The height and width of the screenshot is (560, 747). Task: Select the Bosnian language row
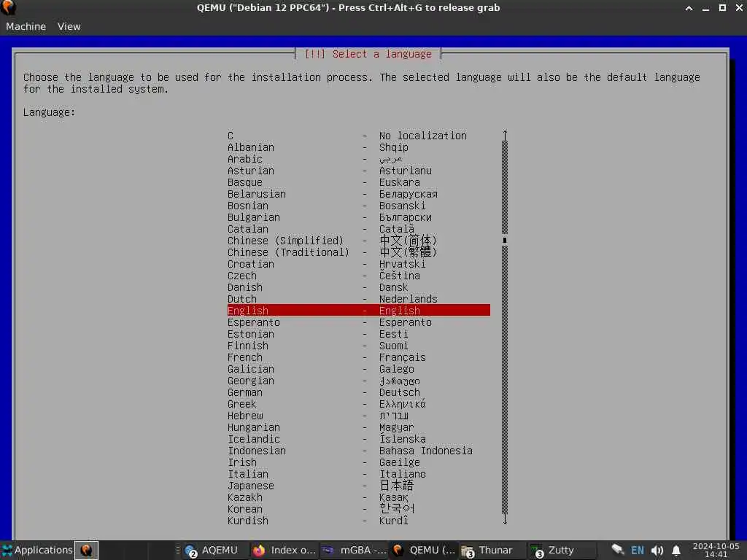pyautogui.click(x=359, y=206)
